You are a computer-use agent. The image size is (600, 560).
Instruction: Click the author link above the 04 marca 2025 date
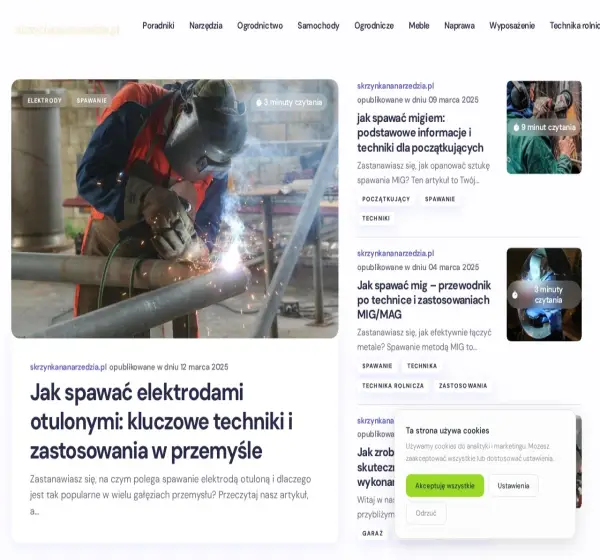click(395, 253)
